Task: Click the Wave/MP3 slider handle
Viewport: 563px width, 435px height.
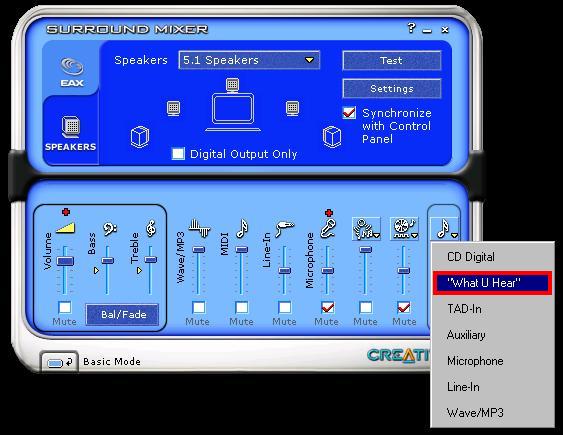Action: click(199, 249)
